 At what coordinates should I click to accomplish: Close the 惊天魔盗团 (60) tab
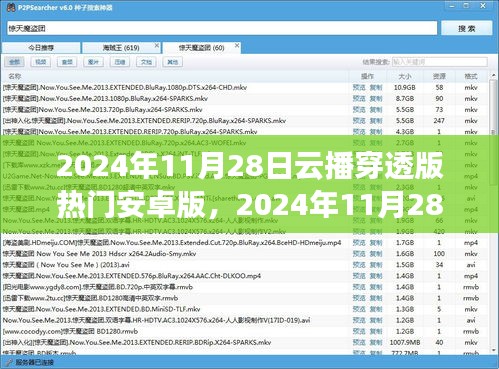coord(237,45)
